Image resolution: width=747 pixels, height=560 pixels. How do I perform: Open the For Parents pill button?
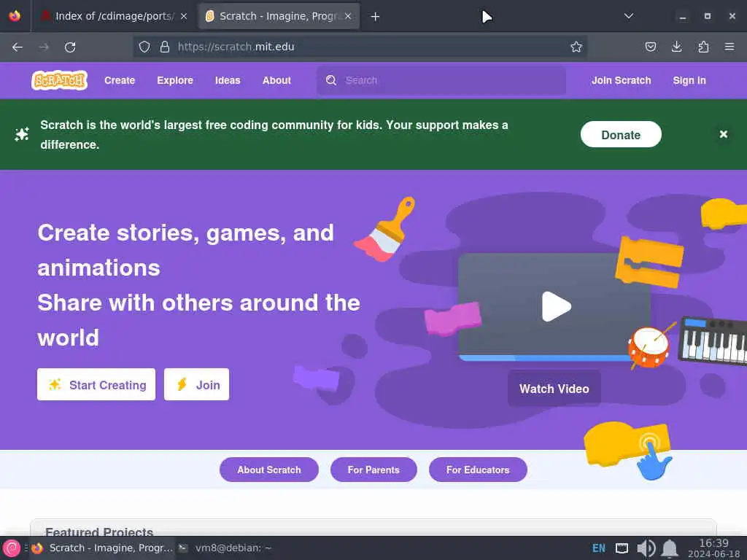(x=373, y=470)
